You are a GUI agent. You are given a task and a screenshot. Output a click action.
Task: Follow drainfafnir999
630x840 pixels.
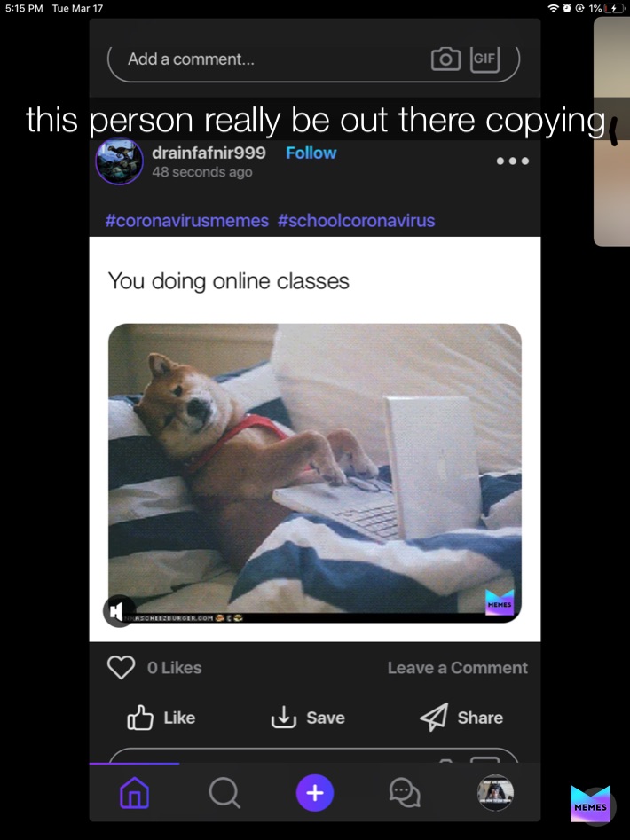311,153
